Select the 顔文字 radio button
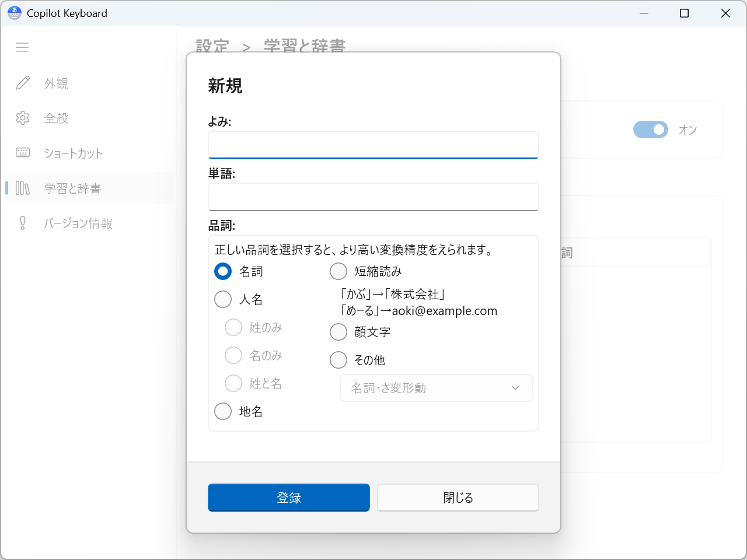This screenshot has height=560, width=747. 338,332
